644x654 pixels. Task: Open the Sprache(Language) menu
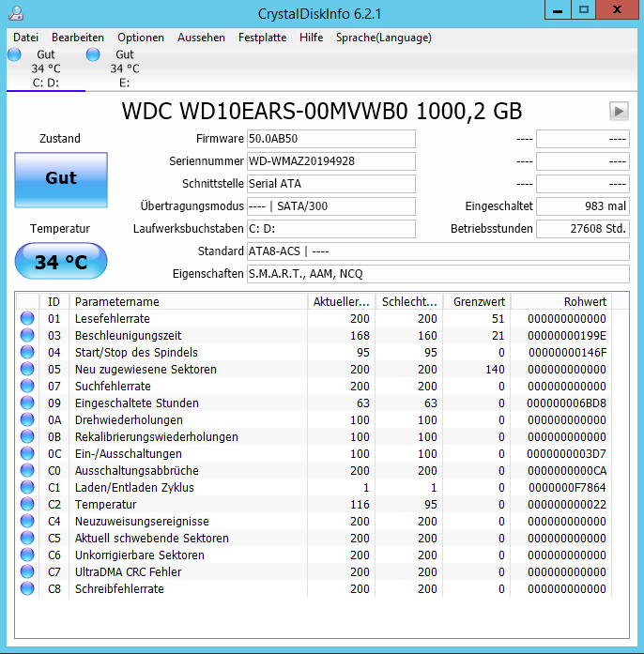[x=384, y=38]
